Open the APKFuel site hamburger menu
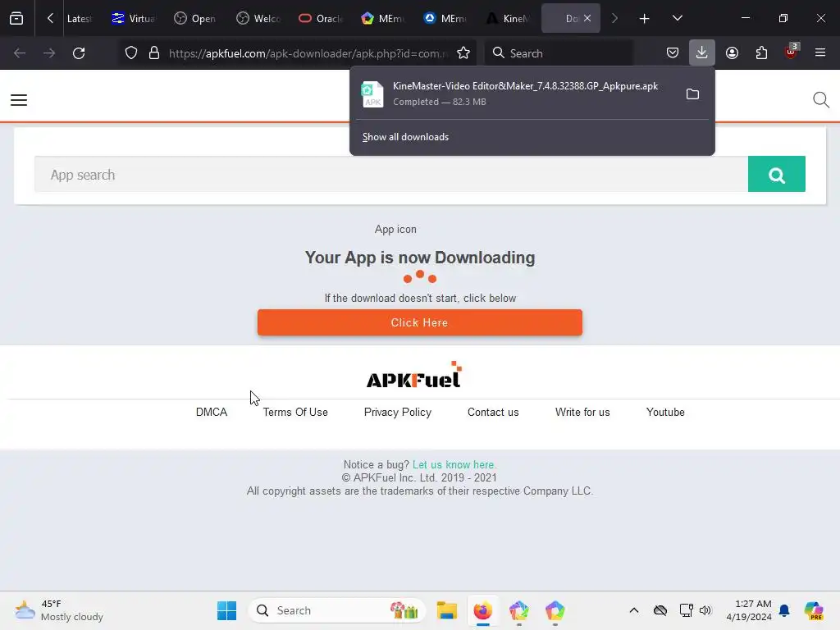Screen dimensions: 840x630 (x=19, y=99)
